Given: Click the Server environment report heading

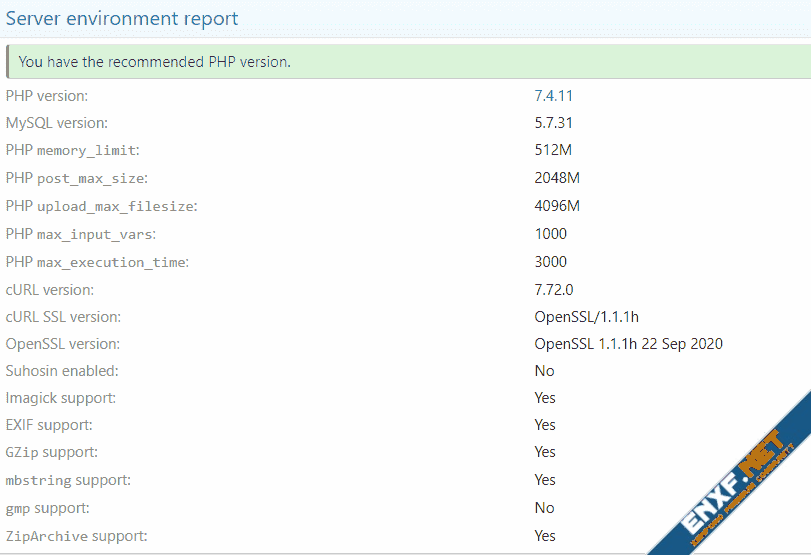Looking at the screenshot, I should tap(122, 18).
